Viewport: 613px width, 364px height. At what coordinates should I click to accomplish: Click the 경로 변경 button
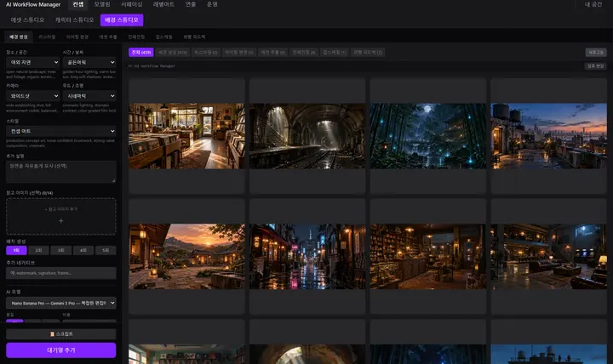(595, 66)
